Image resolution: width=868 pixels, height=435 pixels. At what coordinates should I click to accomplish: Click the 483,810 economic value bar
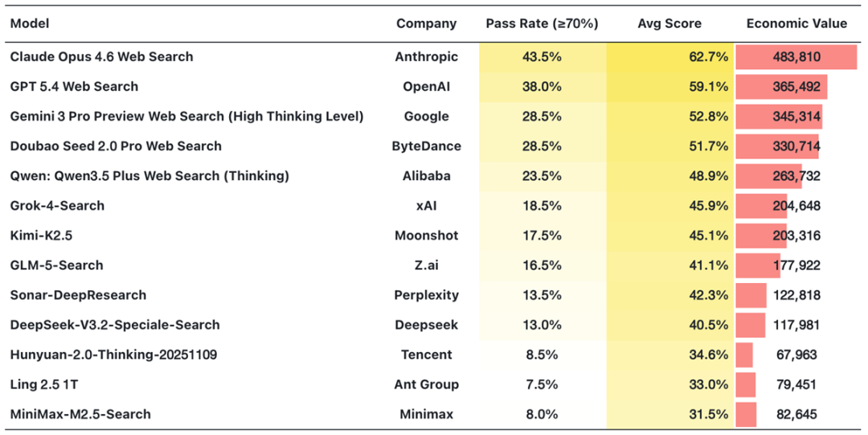[x=796, y=57]
